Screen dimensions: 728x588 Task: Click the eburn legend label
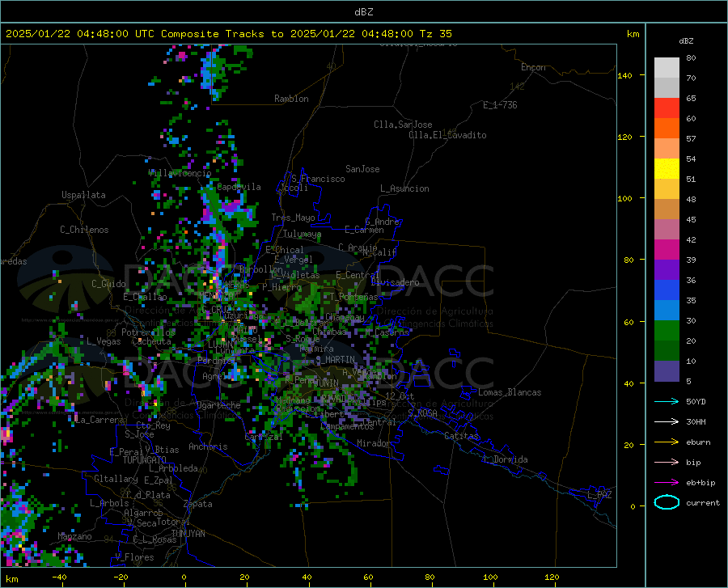(x=698, y=442)
